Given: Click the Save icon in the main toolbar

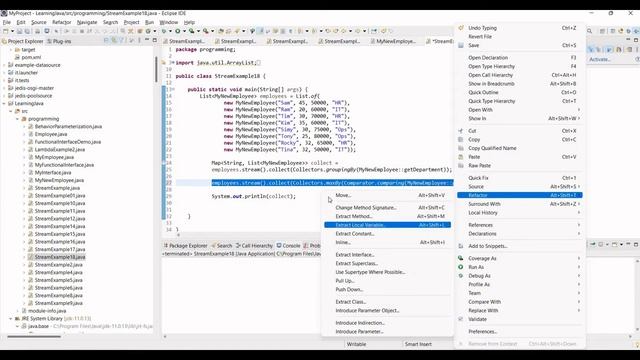Looking at the screenshot, I should (19, 31).
